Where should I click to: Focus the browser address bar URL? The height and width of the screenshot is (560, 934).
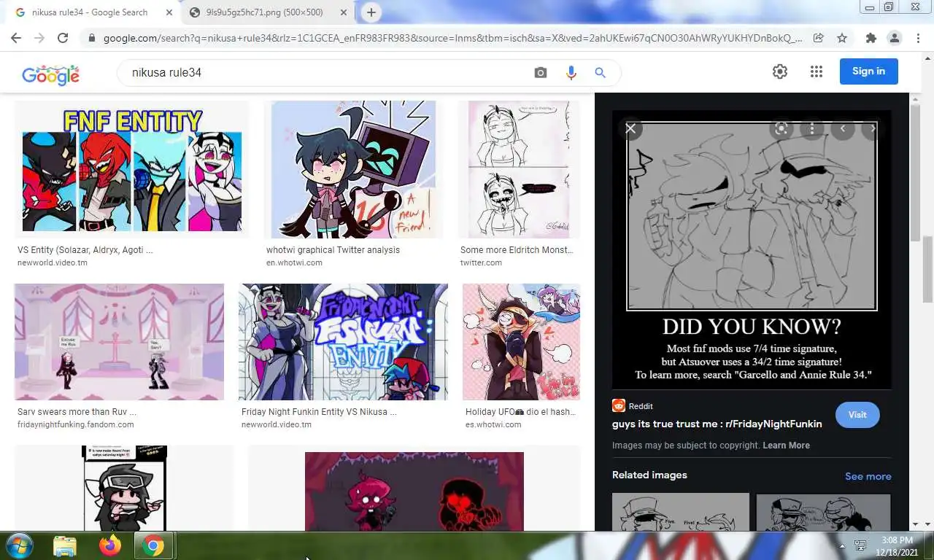(x=452, y=38)
